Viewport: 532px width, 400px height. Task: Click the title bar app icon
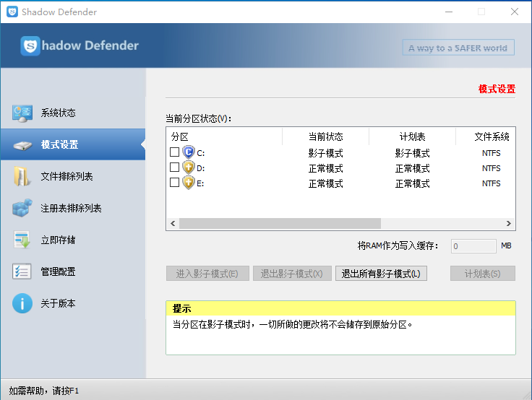click(12, 12)
